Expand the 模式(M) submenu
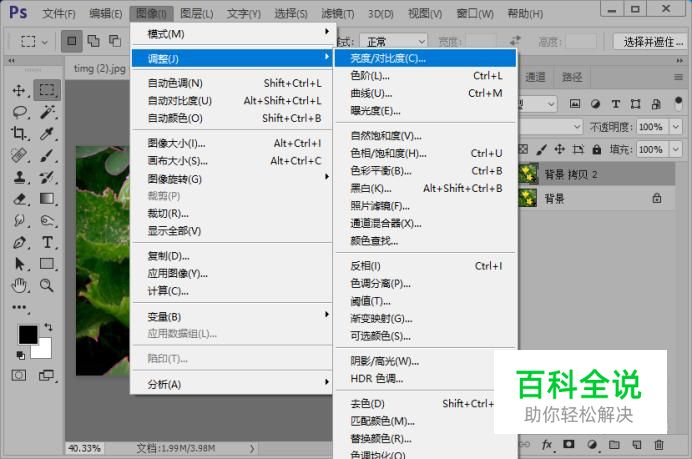The height and width of the screenshot is (459, 692). click(x=232, y=34)
